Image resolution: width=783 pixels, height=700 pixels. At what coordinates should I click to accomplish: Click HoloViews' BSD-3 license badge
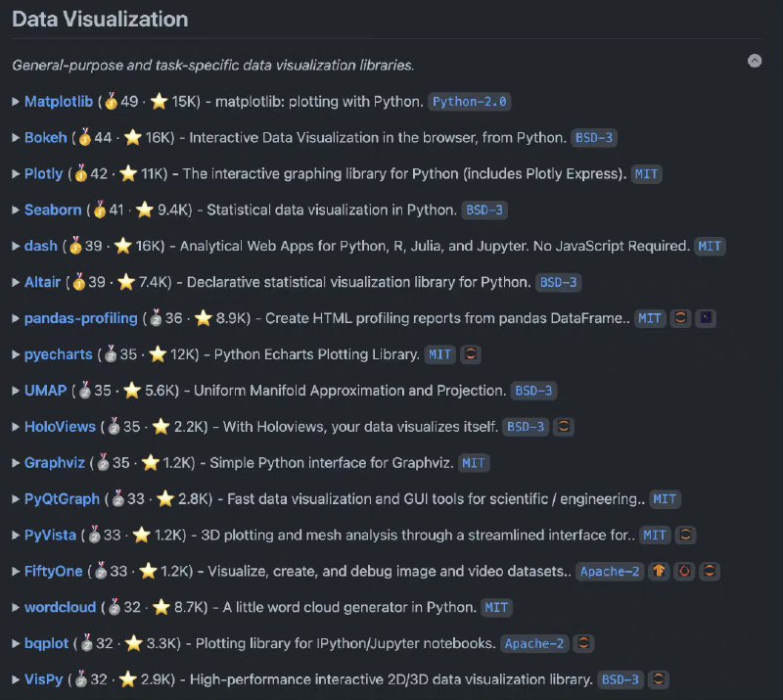pos(526,427)
